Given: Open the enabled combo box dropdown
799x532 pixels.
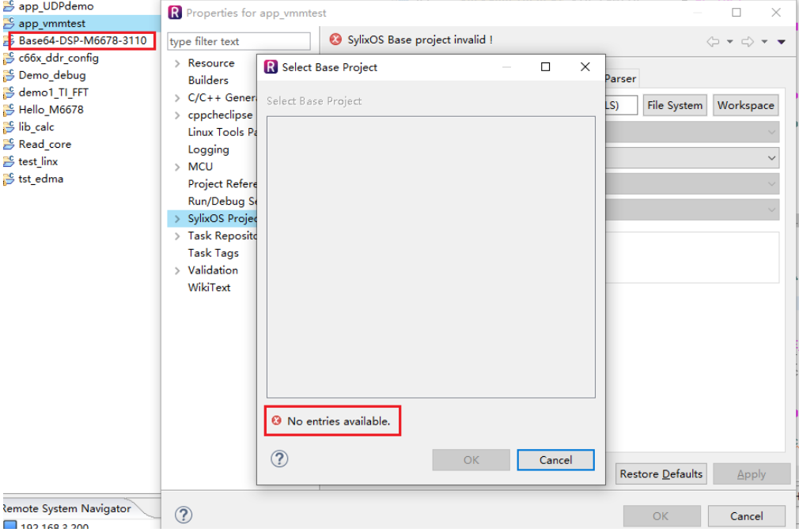Looking at the screenshot, I should (x=771, y=158).
